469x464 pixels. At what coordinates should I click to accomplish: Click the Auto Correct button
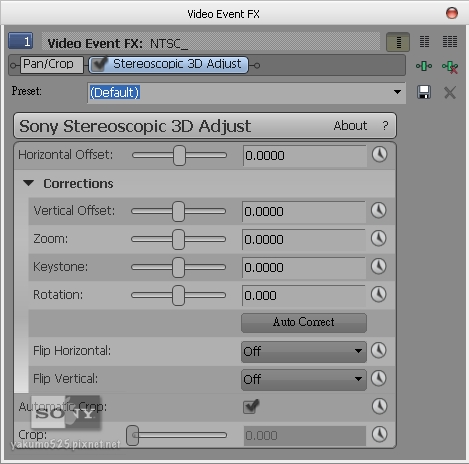click(x=304, y=322)
